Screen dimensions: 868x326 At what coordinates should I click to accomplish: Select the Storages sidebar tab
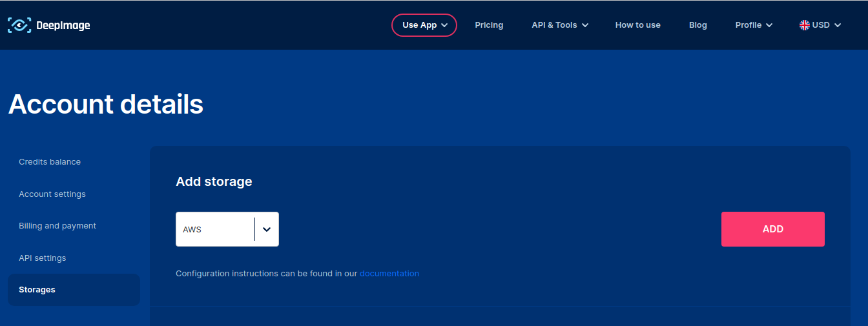(37, 290)
